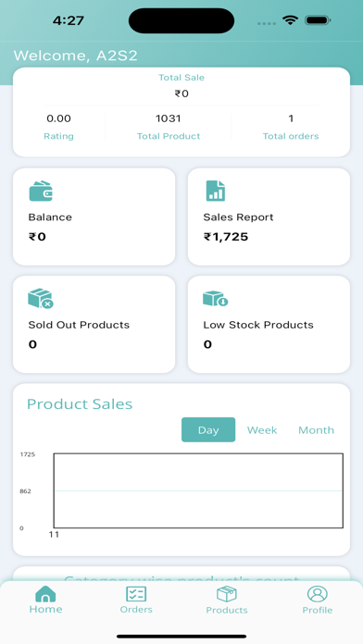This screenshot has width=363, height=644.
Task: Open the ₹1,725 Sales Report card
Action: 269,217
